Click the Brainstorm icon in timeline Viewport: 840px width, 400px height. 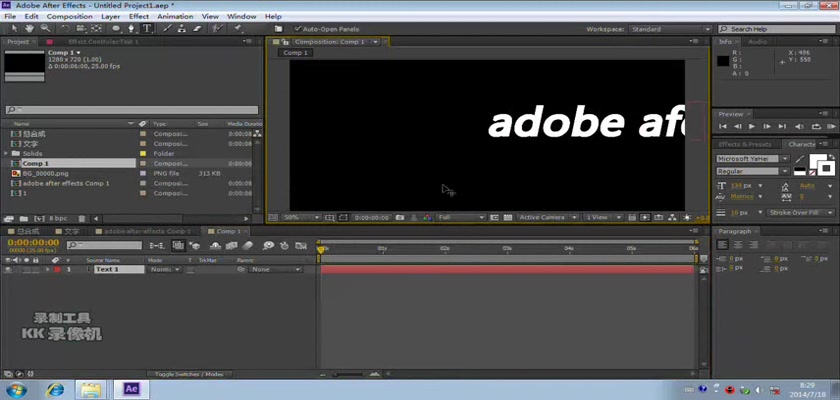(x=268, y=245)
